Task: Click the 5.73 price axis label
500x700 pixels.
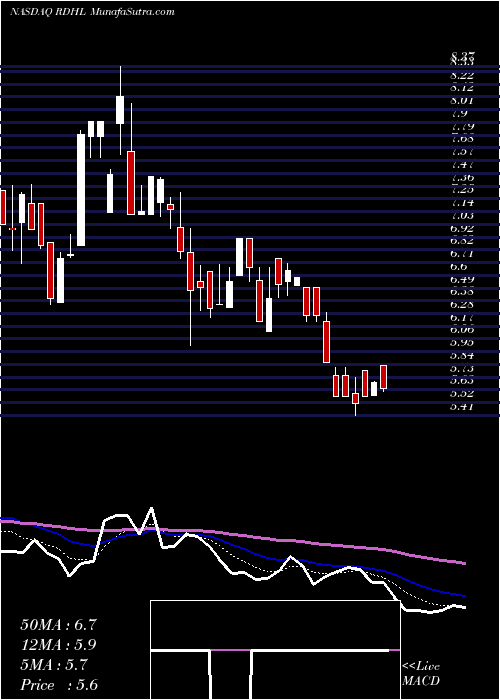Action: pyautogui.click(x=462, y=368)
